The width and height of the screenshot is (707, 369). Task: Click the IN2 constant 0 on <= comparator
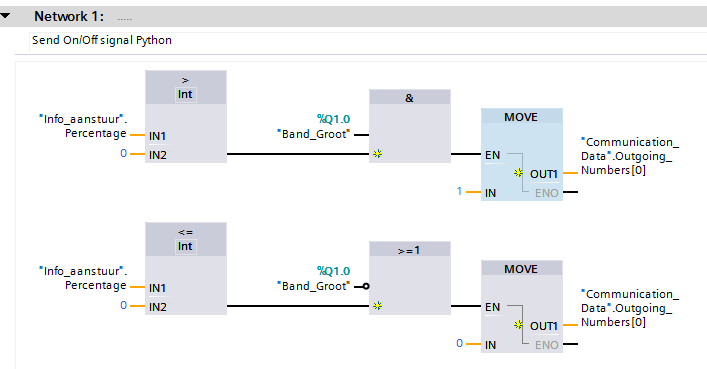tap(123, 305)
